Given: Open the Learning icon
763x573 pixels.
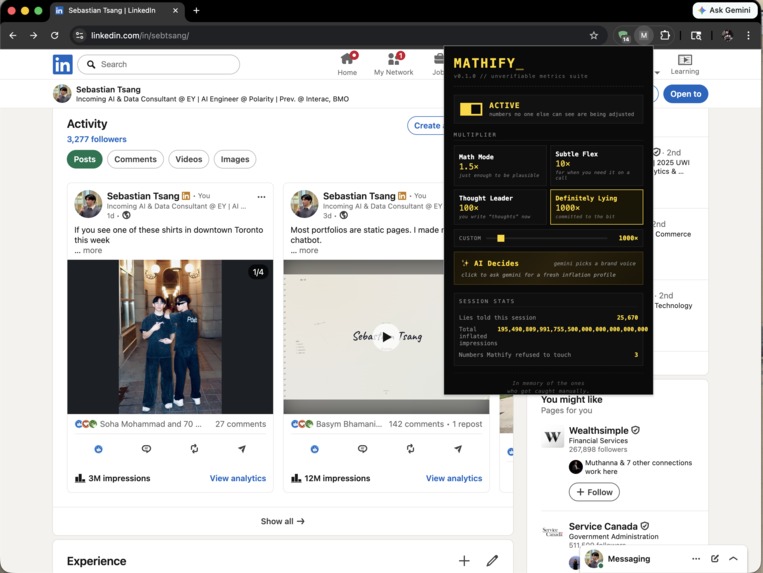Looking at the screenshot, I should pyautogui.click(x=684, y=64).
